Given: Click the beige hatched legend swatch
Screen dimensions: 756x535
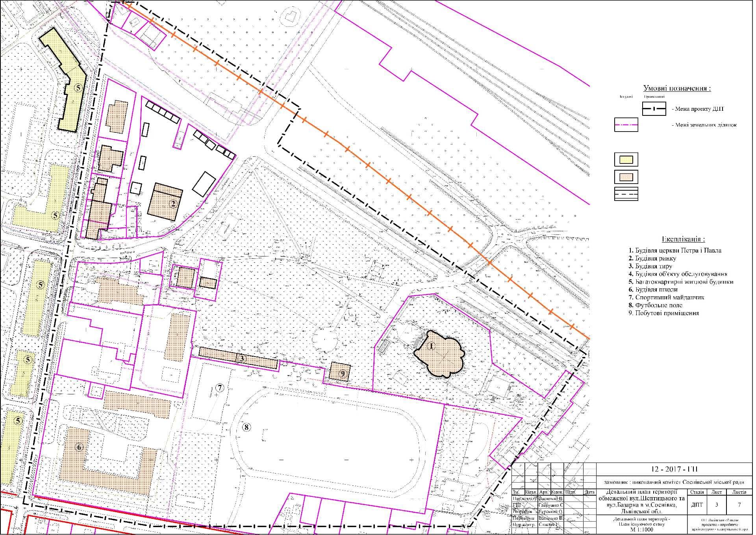Looking at the screenshot, I should [626, 177].
